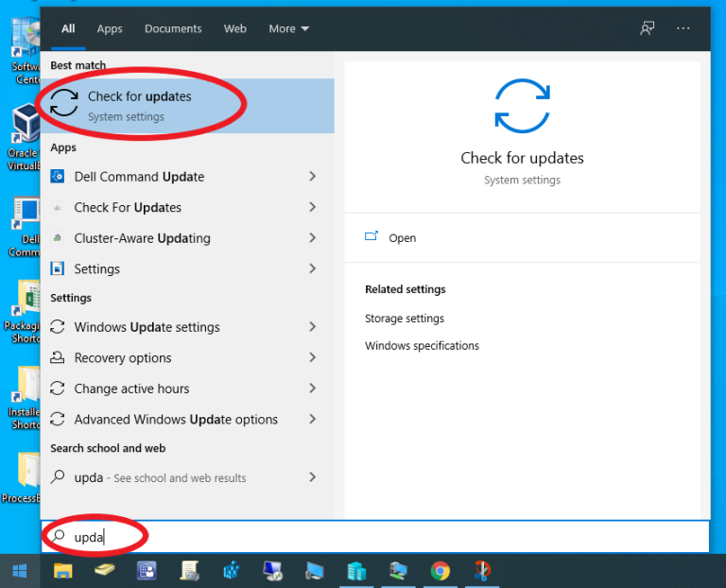Expand arrow beside Advanced Windows Update options

[312, 420]
